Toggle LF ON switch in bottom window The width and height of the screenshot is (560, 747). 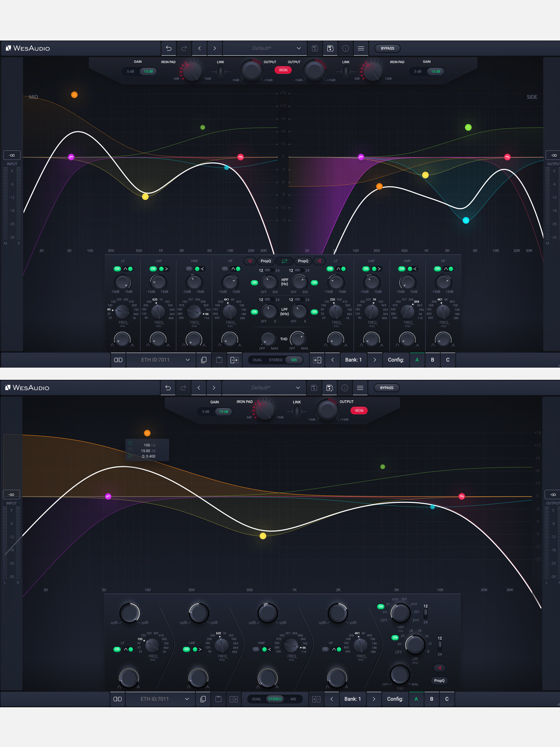coord(117,649)
